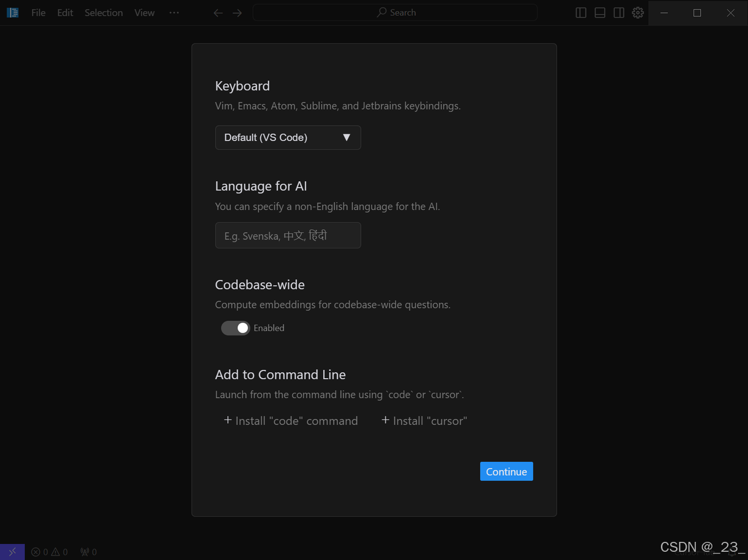This screenshot has height=560, width=748.
Task: Go forward with the right arrow
Action: point(237,13)
